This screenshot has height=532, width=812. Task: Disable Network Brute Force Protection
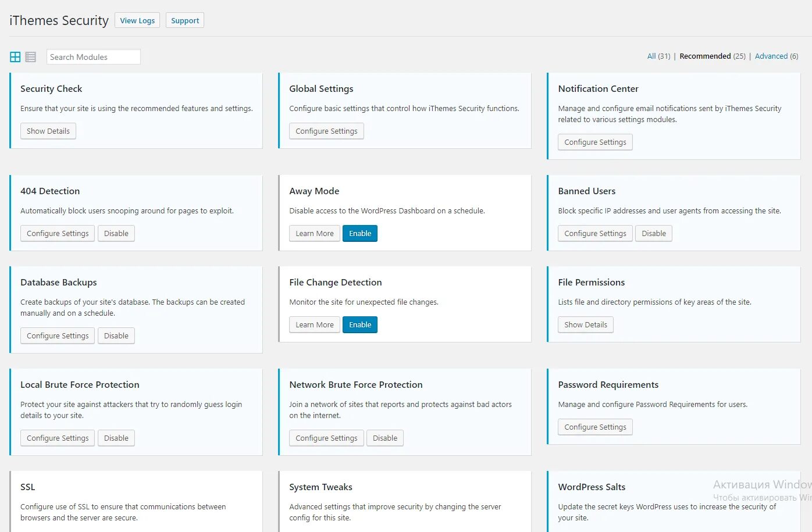[385, 438]
